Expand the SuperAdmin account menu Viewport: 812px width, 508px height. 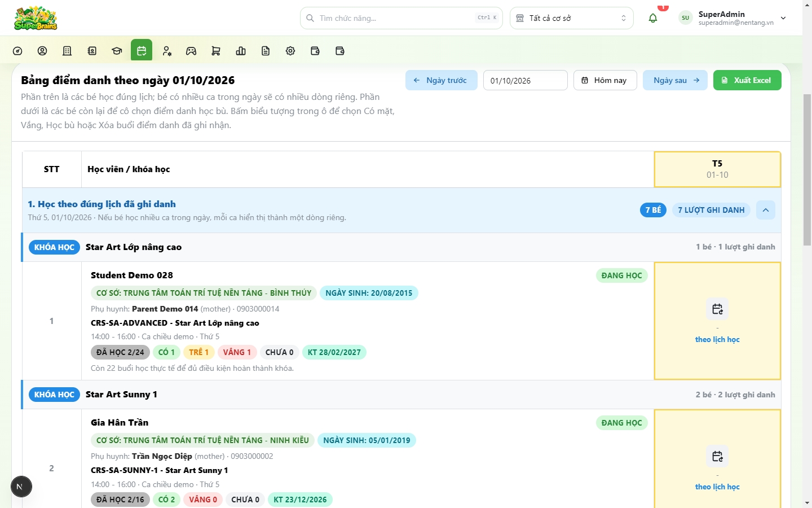(x=733, y=18)
